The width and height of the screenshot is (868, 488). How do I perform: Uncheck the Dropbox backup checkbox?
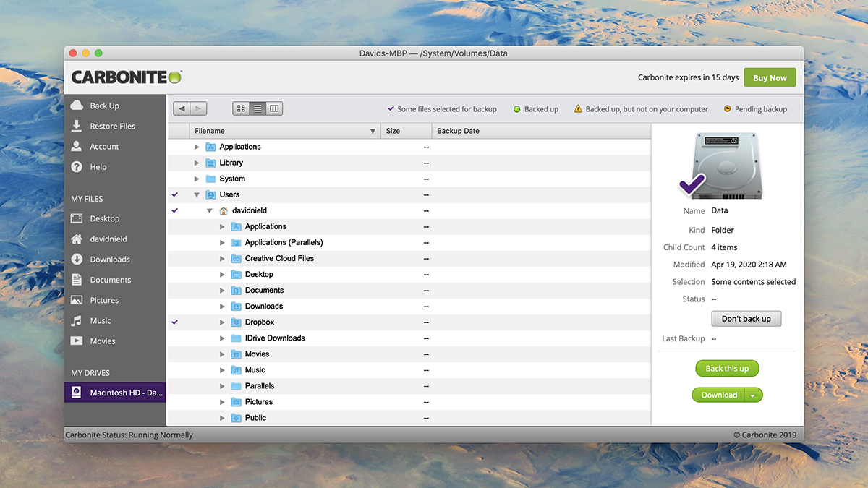(174, 322)
